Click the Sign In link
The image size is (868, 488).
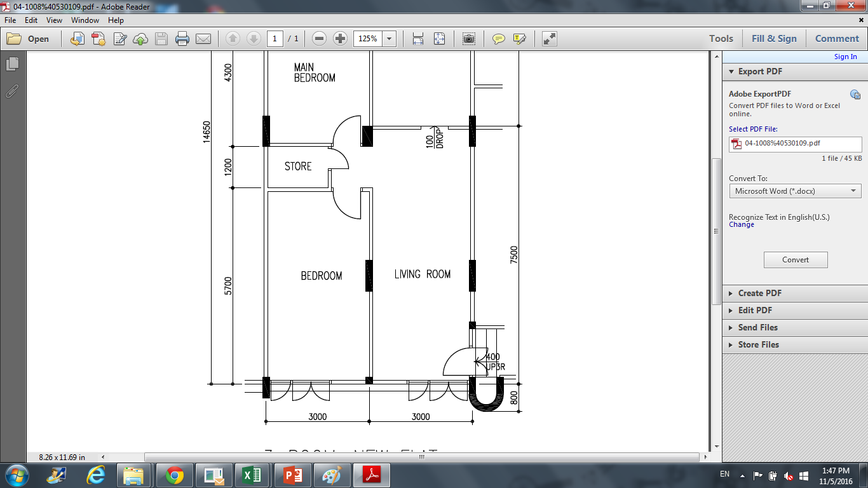(845, 57)
